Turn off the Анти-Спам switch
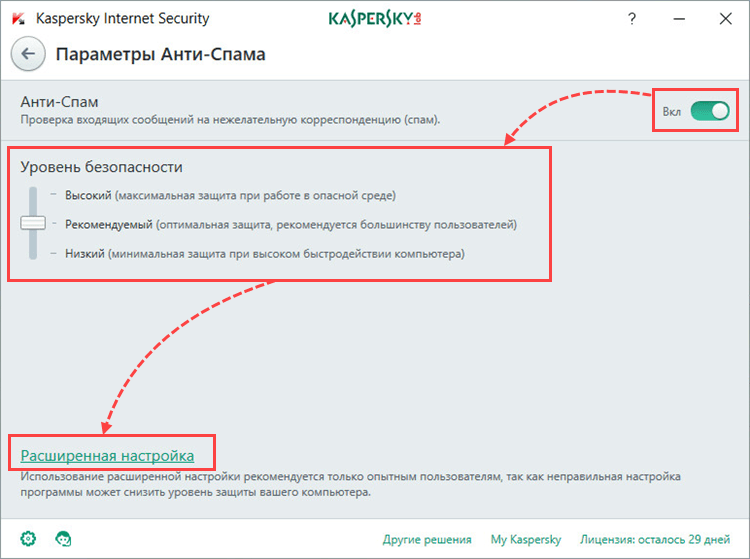Viewport: 750px width, 559px height. click(x=710, y=111)
